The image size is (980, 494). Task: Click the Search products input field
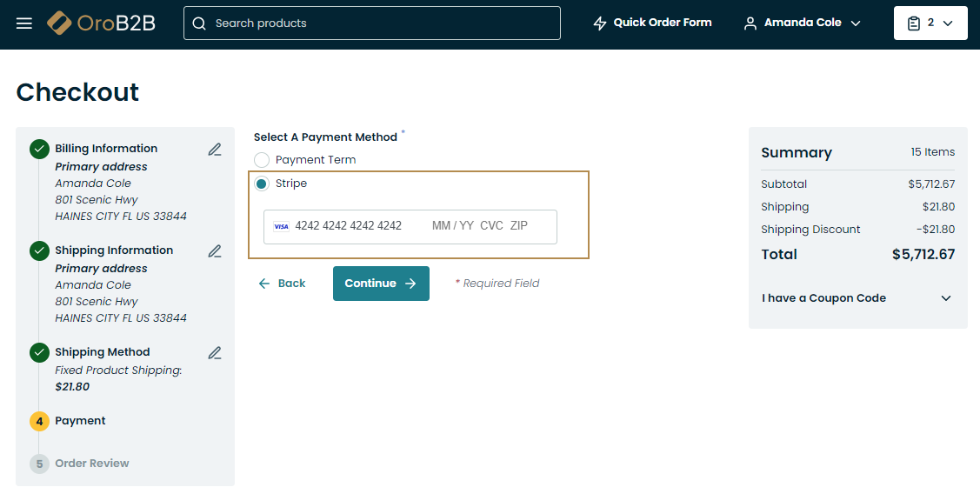pos(383,23)
